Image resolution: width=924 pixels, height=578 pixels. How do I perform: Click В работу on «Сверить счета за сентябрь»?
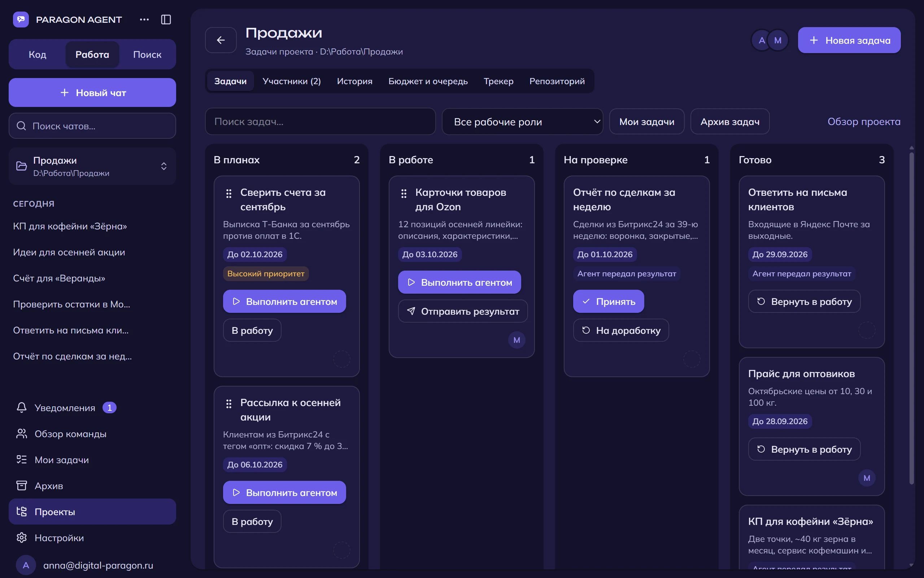tap(252, 330)
